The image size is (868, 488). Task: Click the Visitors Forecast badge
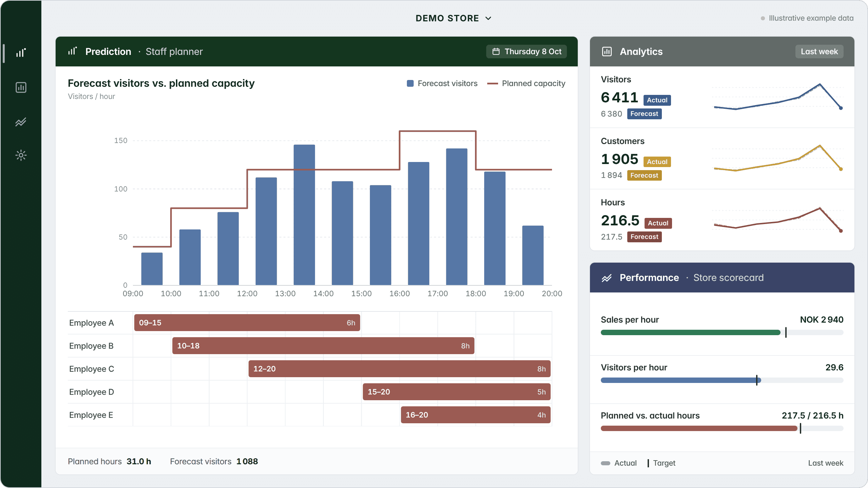[644, 114]
